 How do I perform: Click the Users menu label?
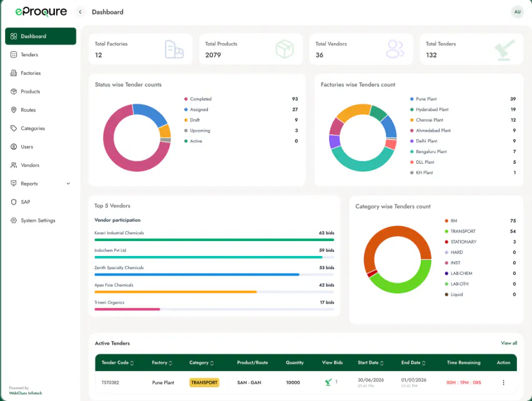point(27,147)
